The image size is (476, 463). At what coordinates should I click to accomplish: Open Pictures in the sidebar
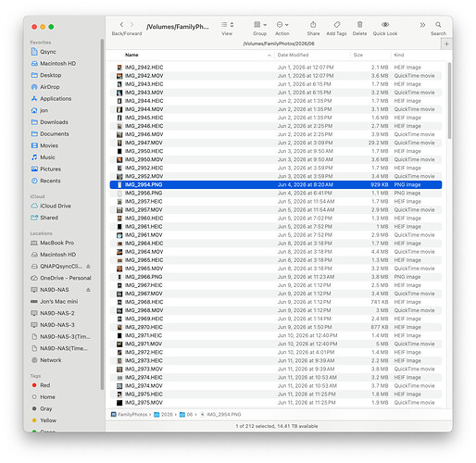click(x=50, y=169)
